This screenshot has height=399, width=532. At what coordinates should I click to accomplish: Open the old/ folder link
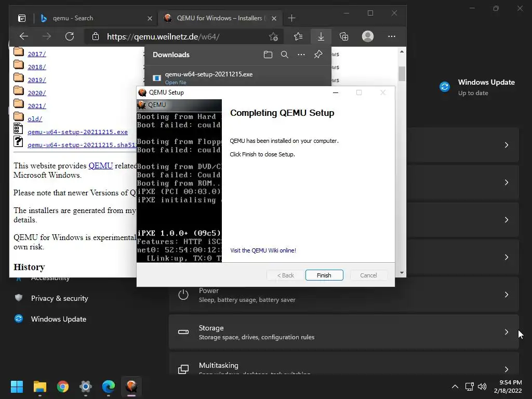(x=35, y=119)
